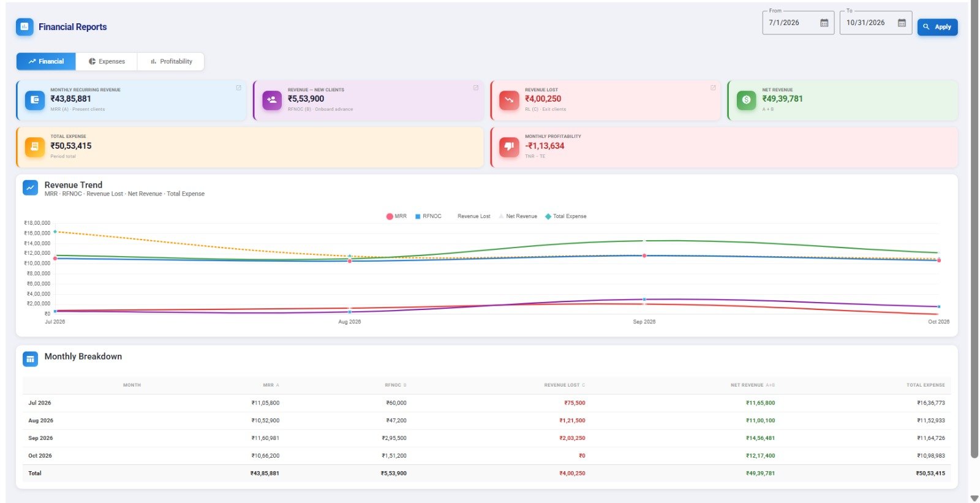Click the Financial Reports logo icon
Screen dimensions: 980x503
tap(24, 27)
